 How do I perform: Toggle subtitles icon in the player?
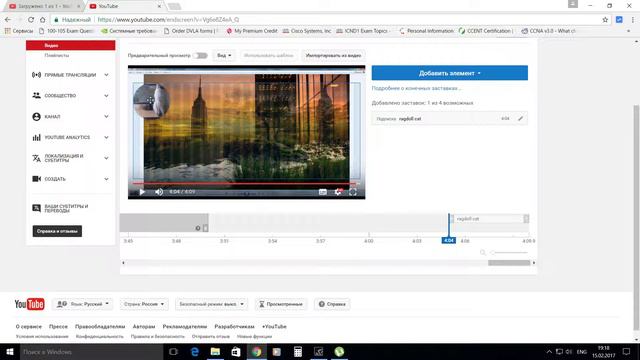[x=322, y=192]
